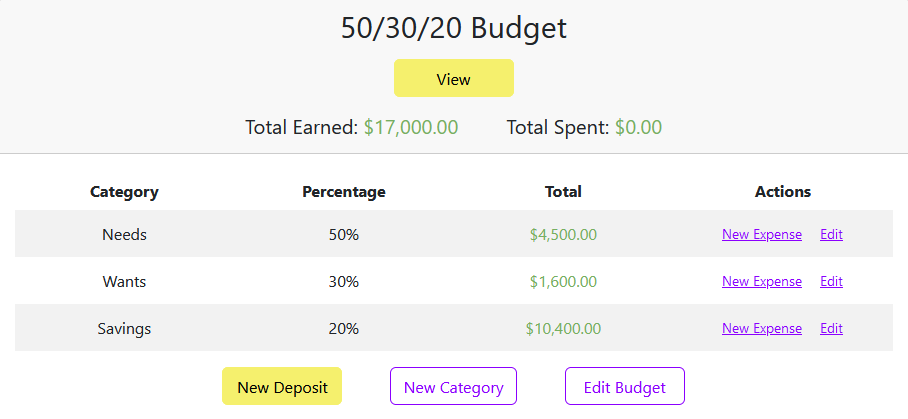The height and width of the screenshot is (419, 908).
Task: Edit the Wants category
Action: [831, 281]
